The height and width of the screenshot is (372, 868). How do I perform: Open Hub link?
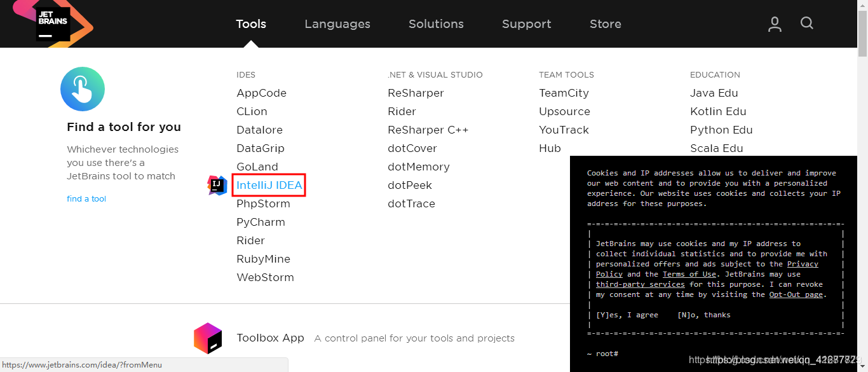(550, 148)
